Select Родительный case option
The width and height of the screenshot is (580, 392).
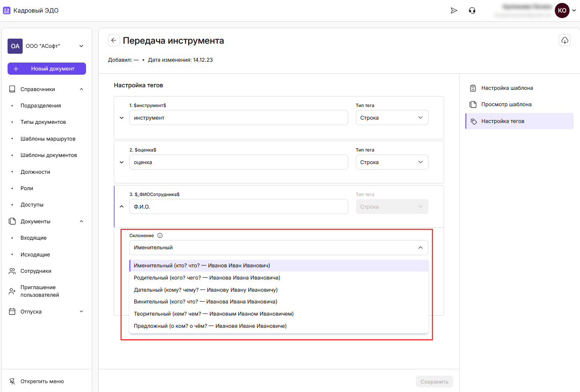point(207,278)
